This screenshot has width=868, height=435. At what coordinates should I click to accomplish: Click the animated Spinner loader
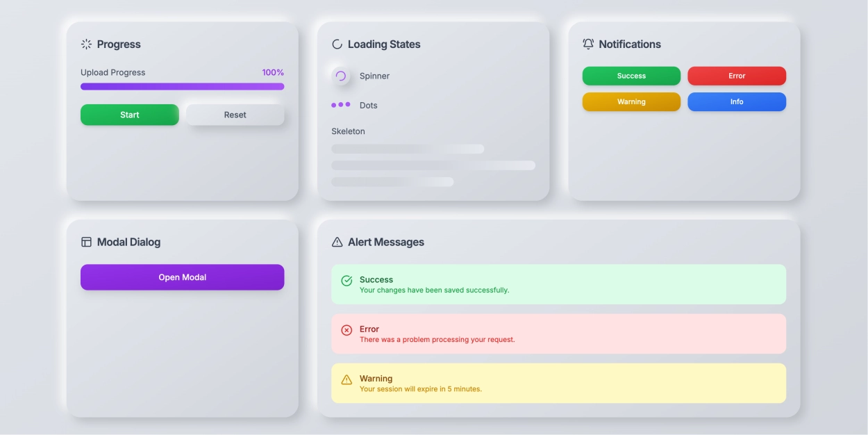click(x=341, y=77)
